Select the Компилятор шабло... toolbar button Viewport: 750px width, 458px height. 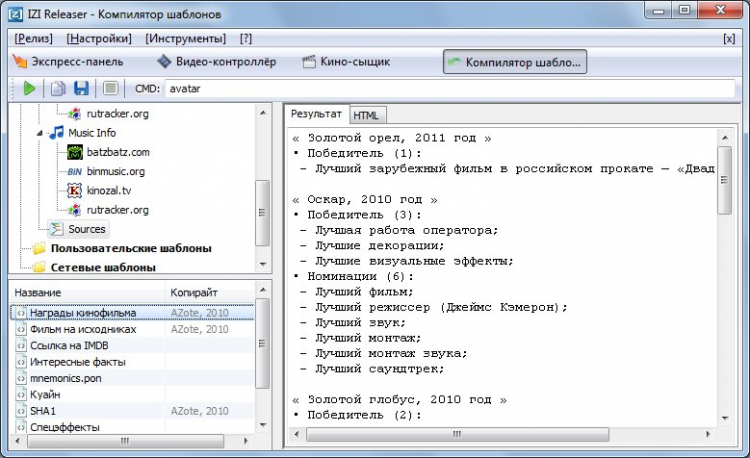pyautogui.click(x=515, y=62)
